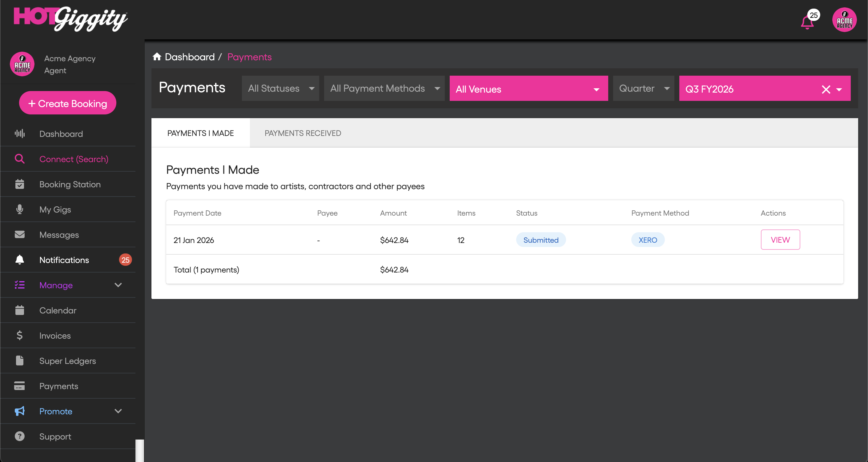Click the My Gigs microphone icon
Screen dimensions: 868x462
pos(19,209)
